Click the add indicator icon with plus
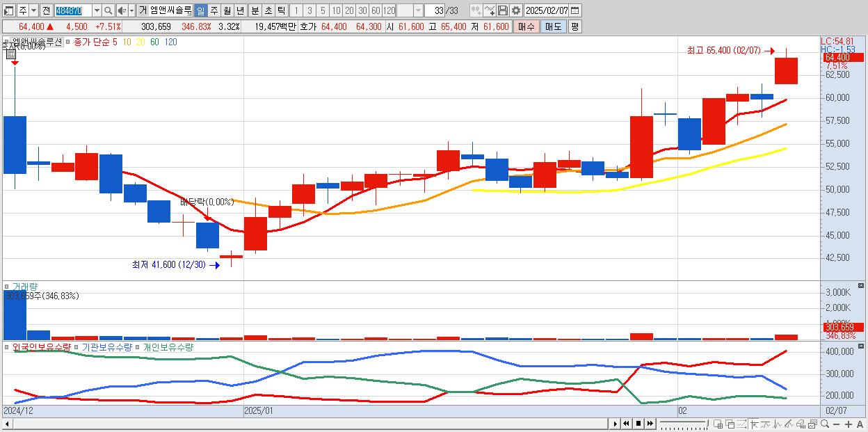The image size is (868, 432). tap(476, 10)
